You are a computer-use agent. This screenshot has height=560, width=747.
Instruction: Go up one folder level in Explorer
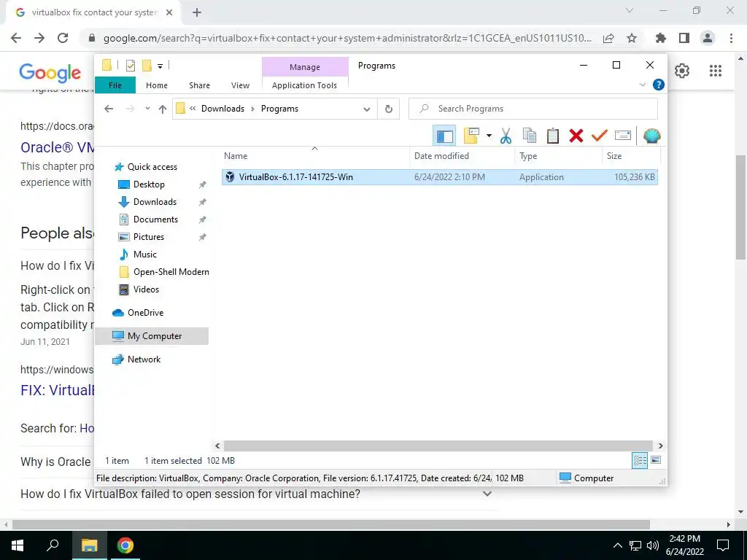click(x=163, y=109)
